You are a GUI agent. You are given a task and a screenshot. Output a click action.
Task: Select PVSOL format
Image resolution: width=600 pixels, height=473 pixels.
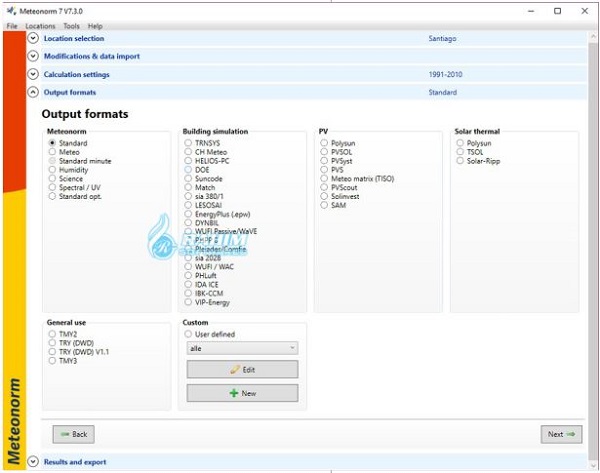click(324, 152)
